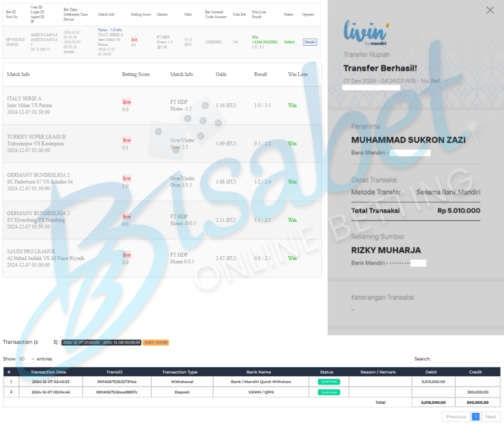This screenshot has height=425, width=504.
Task: Click the Confirmed badge on the Withdrawal row
Action: click(329, 382)
